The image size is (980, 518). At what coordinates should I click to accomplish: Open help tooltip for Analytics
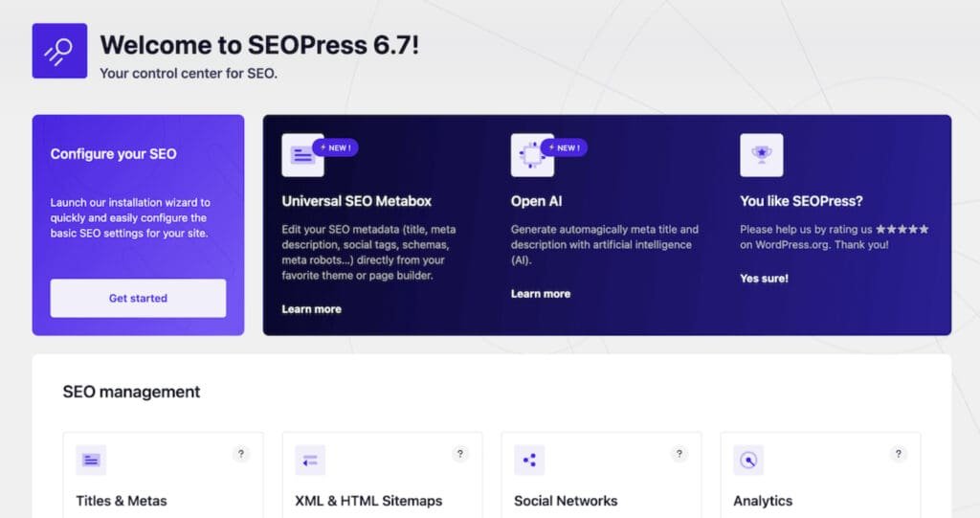(898, 454)
